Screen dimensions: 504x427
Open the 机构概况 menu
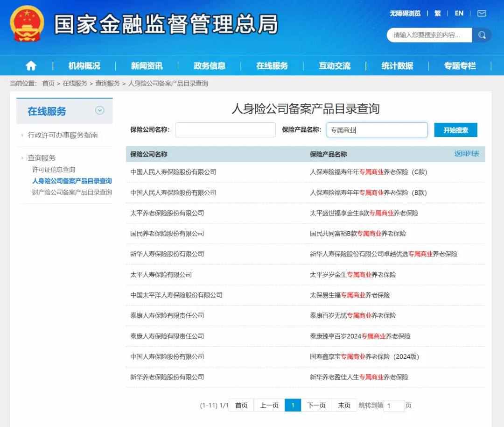click(84, 66)
